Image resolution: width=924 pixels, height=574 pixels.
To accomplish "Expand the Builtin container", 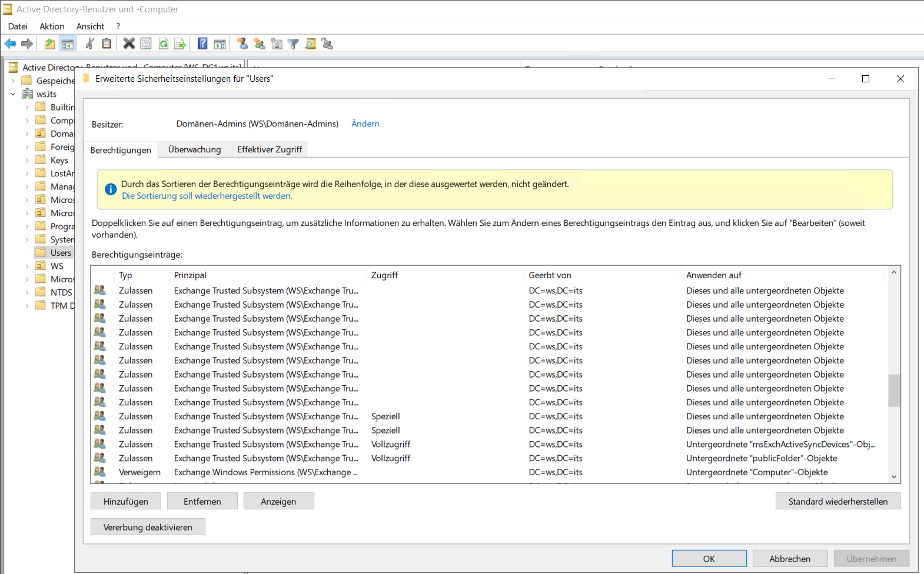I will pos(27,107).
